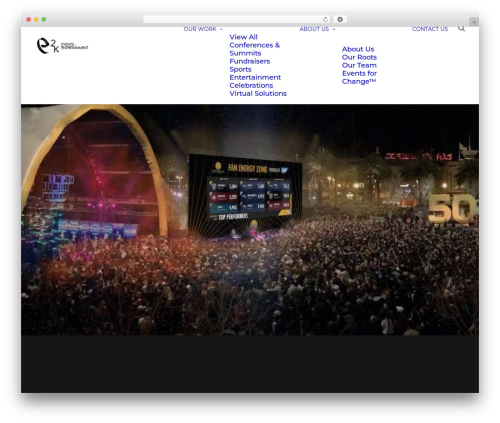
Task: Open a new tab with the plus button
Action: pos(474,22)
